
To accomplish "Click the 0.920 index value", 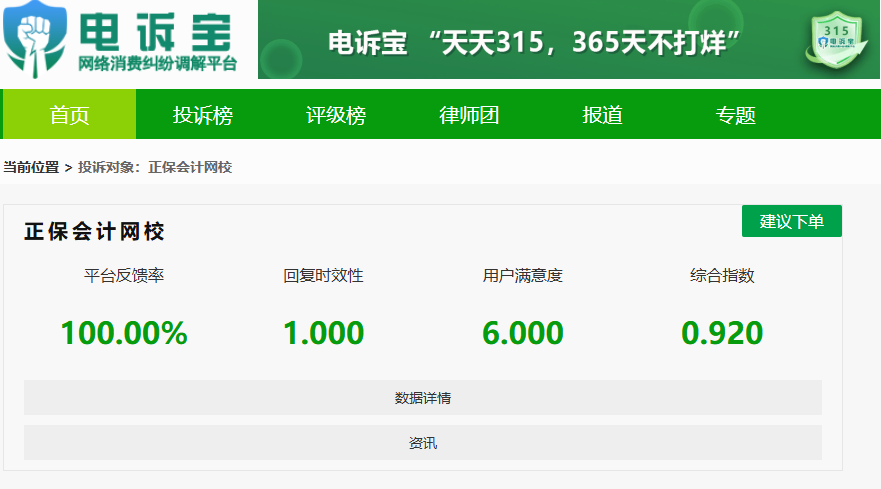I will tap(722, 332).
